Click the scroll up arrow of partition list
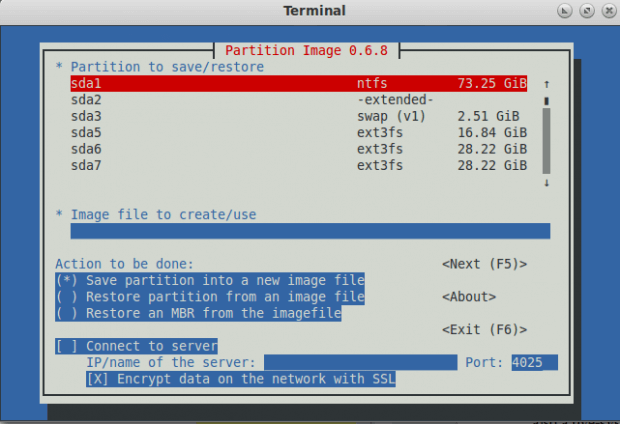This screenshot has height=424, width=620. (546, 84)
